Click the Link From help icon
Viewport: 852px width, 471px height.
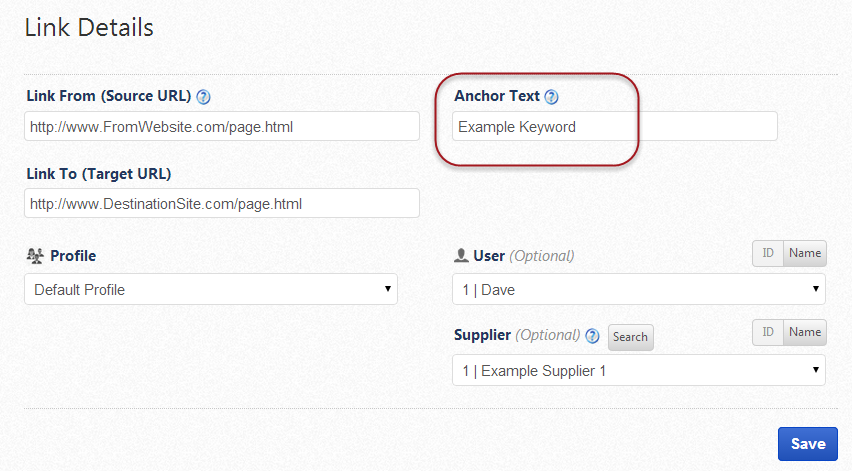click(204, 97)
